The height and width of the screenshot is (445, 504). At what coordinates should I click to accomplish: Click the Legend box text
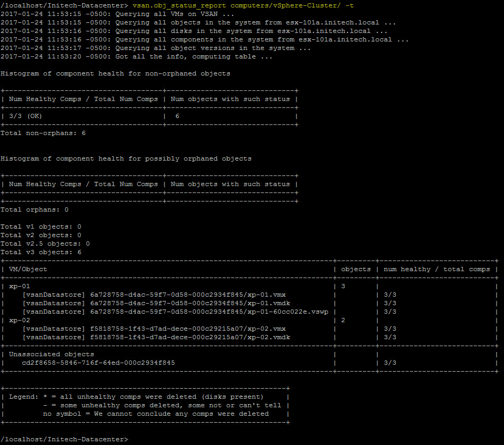(x=144, y=405)
